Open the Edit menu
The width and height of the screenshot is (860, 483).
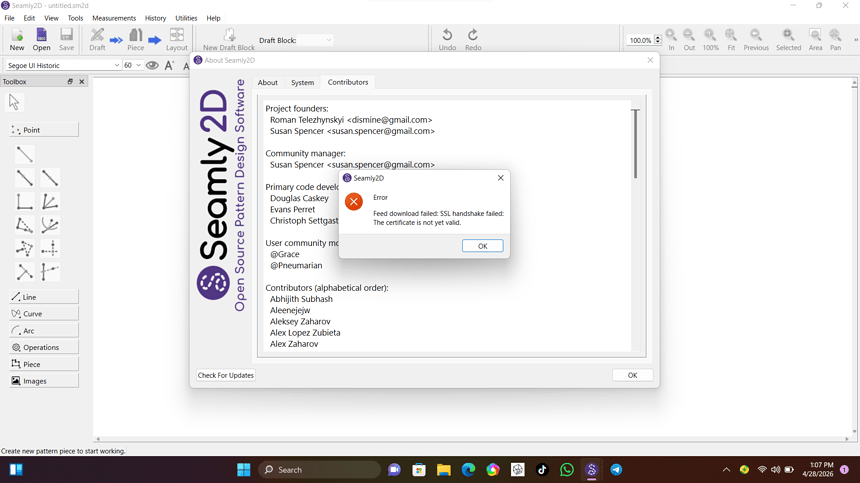[x=29, y=18]
